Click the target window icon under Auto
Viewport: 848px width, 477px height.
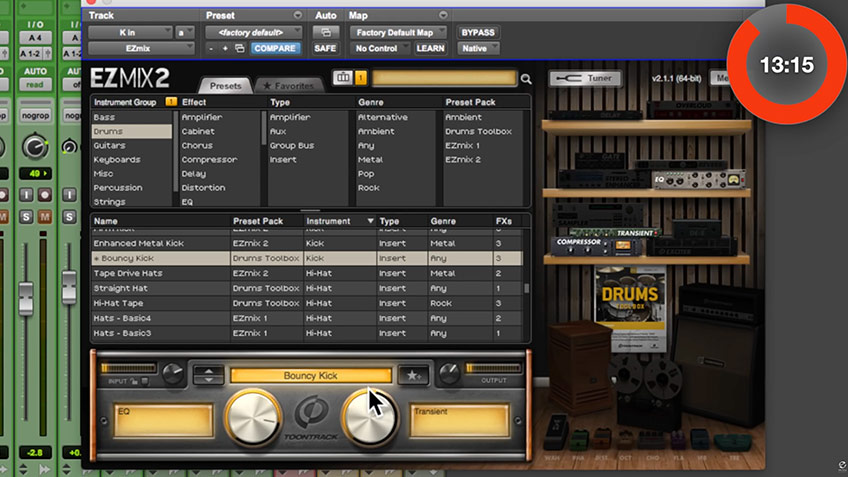pos(326,32)
